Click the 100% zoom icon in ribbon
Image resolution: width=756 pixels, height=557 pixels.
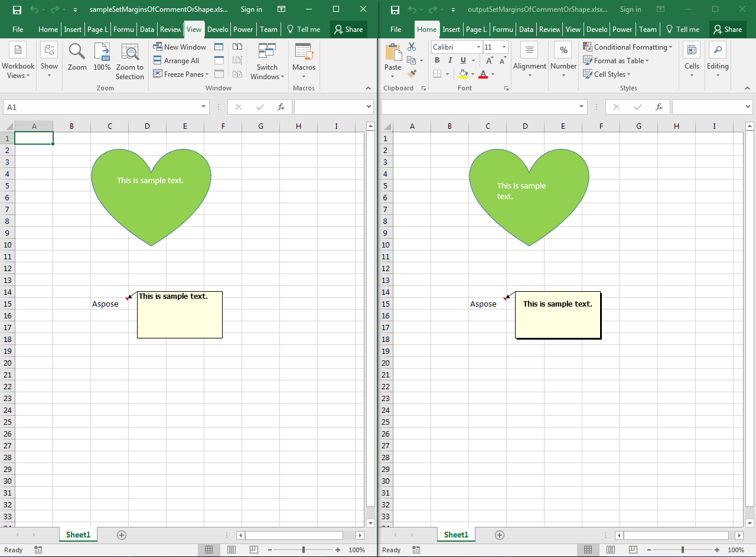(102, 57)
